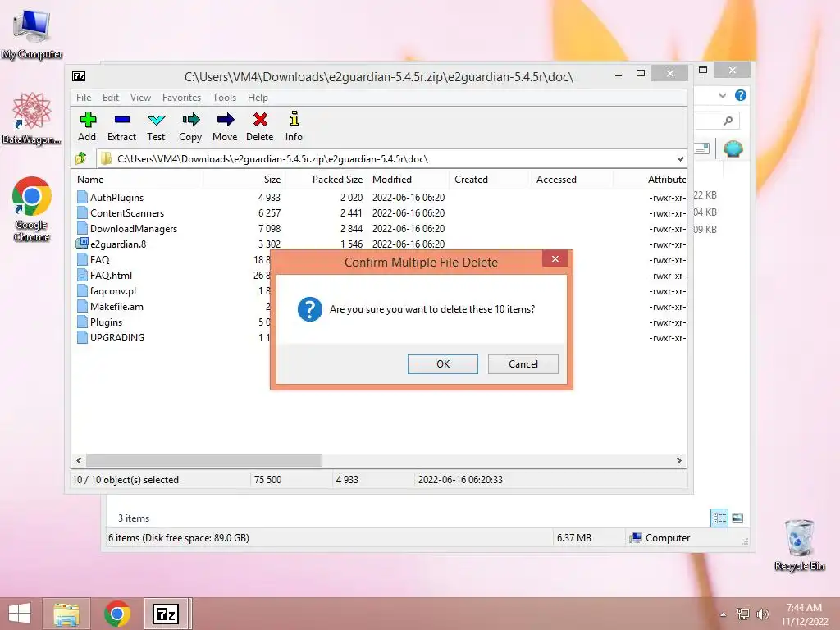Screen dimensions: 840x630
Task: Click the horizontal scrollbar thumb
Action: click(x=203, y=460)
